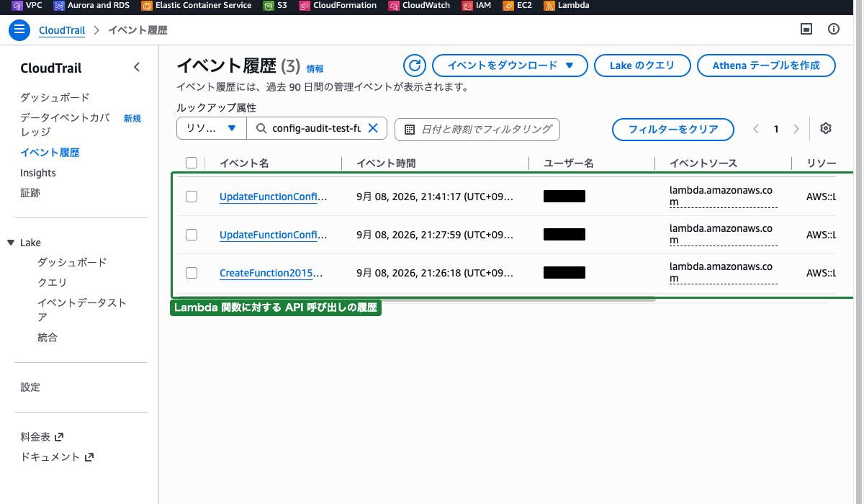Image resolution: width=864 pixels, height=504 pixels.
Task: Click the 9月 08, 2026, 21:41:17 timestamp
Action: 435,197
